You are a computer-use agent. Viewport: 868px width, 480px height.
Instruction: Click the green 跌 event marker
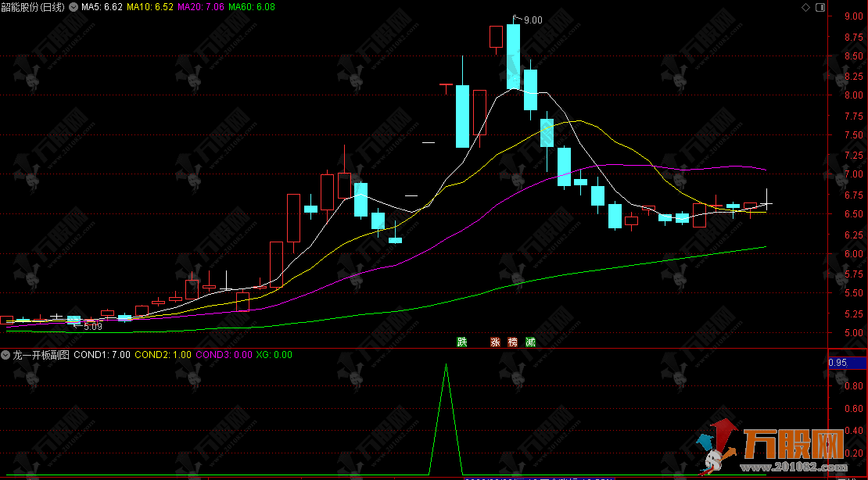click(462, 342)
